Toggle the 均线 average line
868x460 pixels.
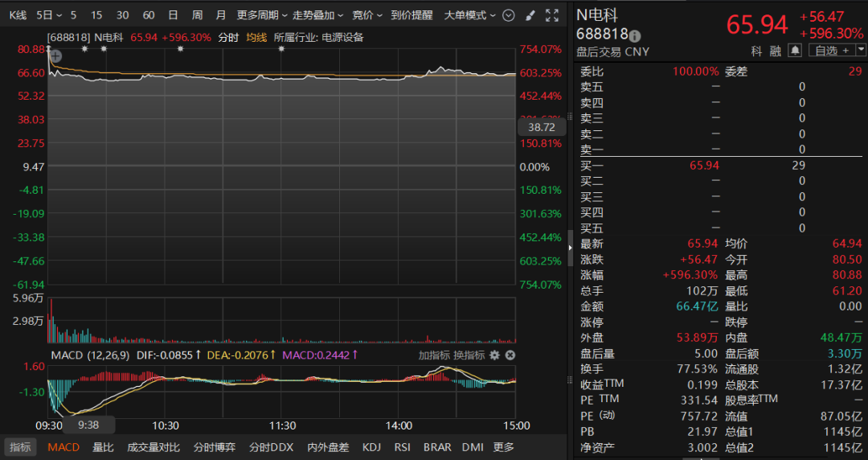256,38
